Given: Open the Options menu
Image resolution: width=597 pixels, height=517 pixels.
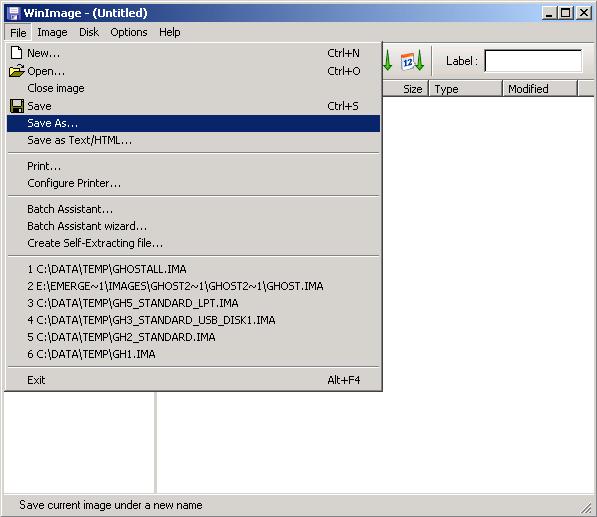Looking at the screenshot, I should [x=129, y=32].
